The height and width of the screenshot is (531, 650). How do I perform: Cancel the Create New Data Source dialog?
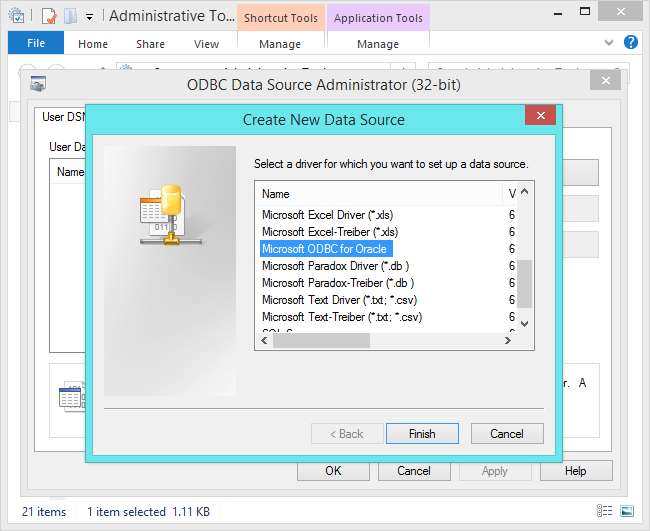pos(507,434)
